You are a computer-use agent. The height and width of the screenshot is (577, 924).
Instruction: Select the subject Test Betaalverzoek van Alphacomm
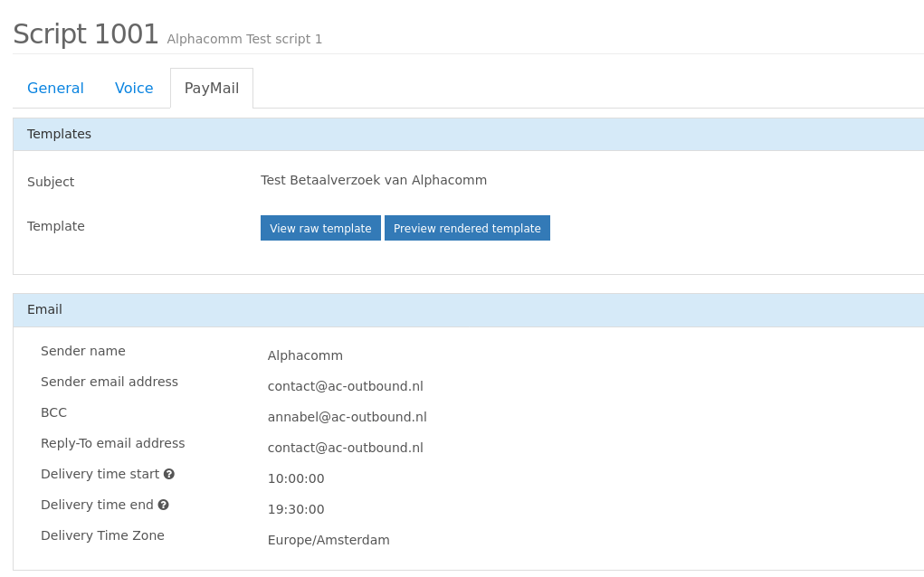374,180
